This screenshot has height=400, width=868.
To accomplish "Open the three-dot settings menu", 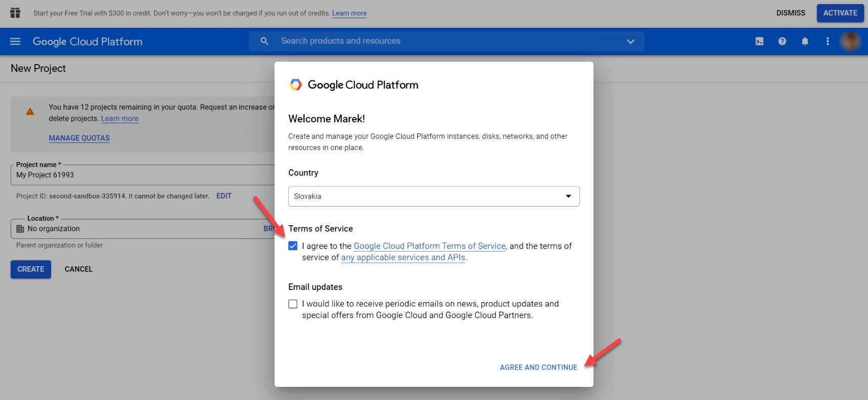I will click(x=828, y=41).
